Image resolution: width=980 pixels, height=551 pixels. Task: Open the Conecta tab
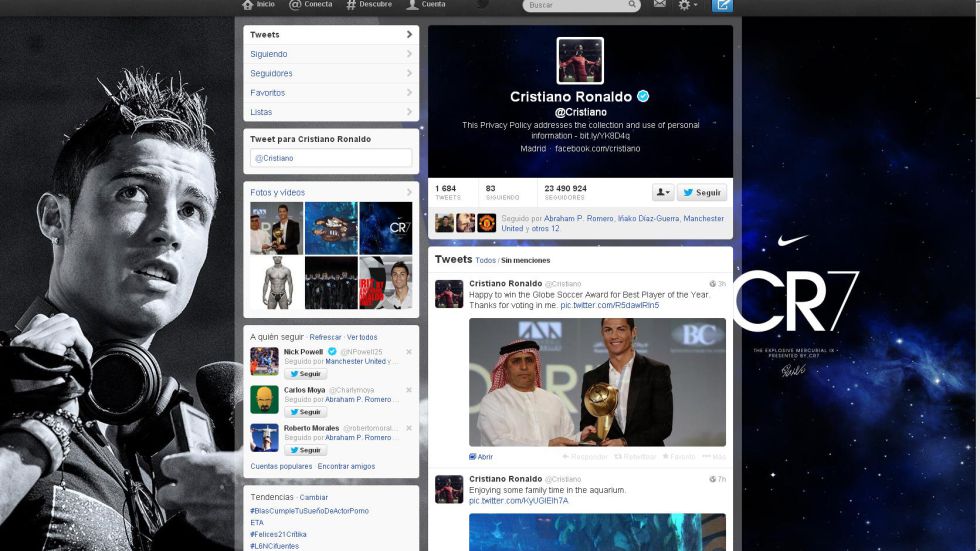point(311,4)
